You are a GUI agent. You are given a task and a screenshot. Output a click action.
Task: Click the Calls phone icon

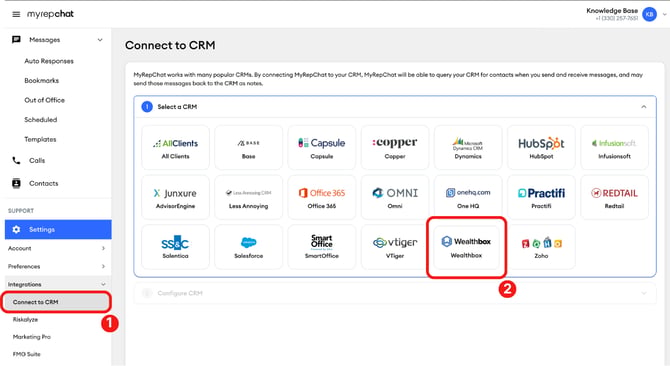tap(16, 161)
